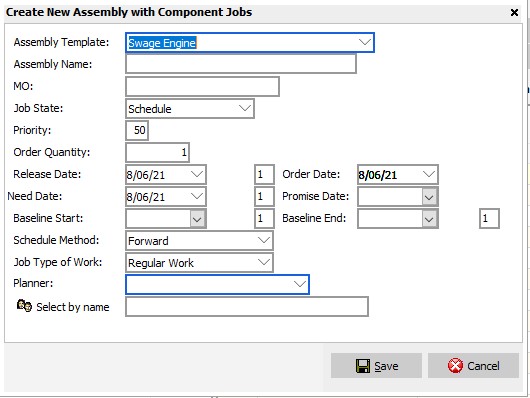Click the Select by name people icon
Screen dimensions: 530x398
pyautogui.click(x=24, y=306)
